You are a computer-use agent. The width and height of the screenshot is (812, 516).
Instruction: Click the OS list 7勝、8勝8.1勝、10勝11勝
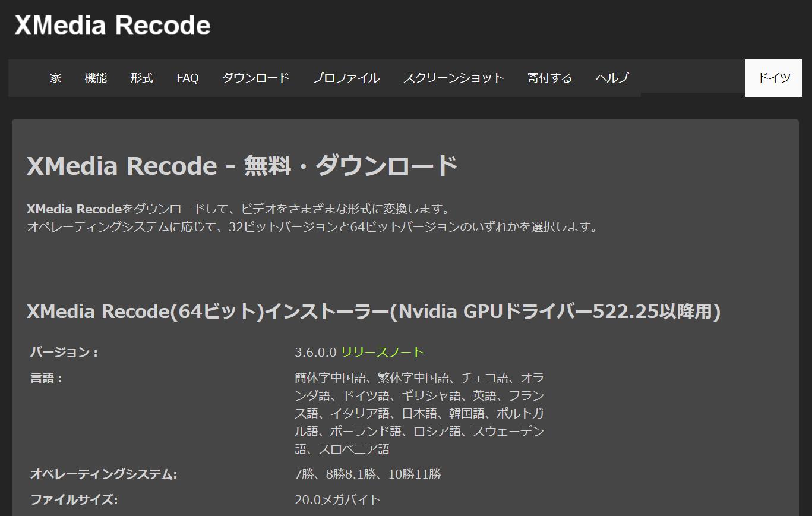tap(368, 474)
